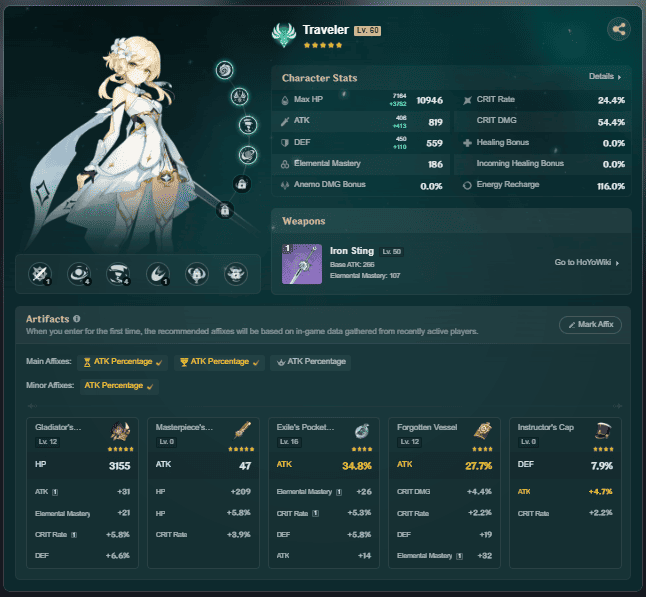Screen dimensions: 646x597
Task: Click the Energy Recharge 116.0% value
Action: pyautogui.click(x=611, y=186)
